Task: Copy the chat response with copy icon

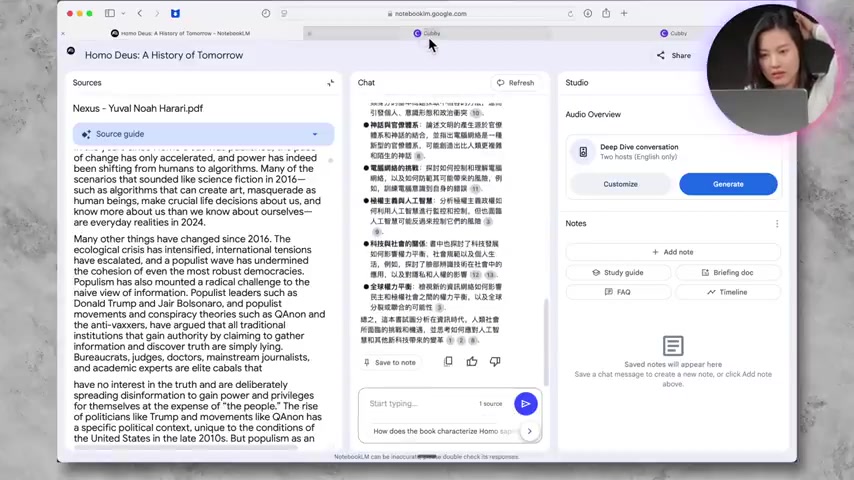Action: (x=448, y=361)
